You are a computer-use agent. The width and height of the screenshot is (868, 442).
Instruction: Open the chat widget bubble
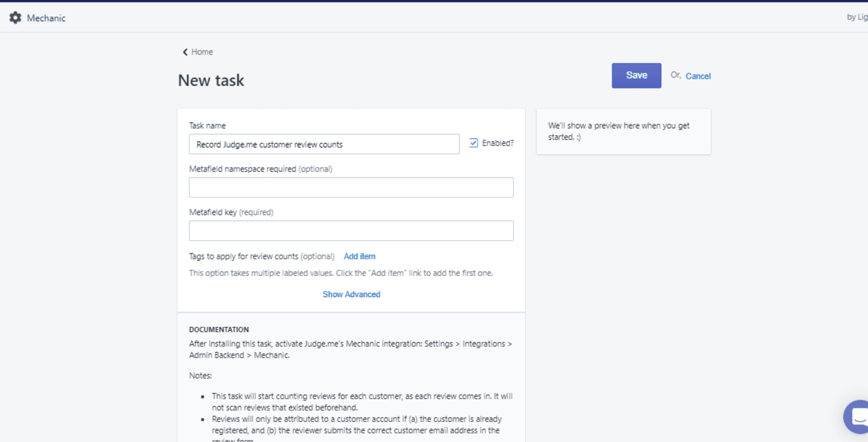point(858,416)
